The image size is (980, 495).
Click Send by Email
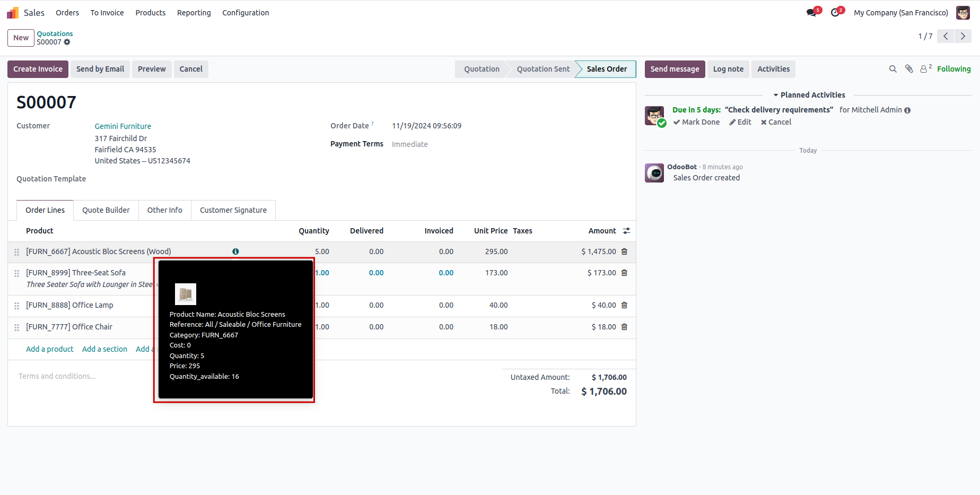[x=100, y=69]
